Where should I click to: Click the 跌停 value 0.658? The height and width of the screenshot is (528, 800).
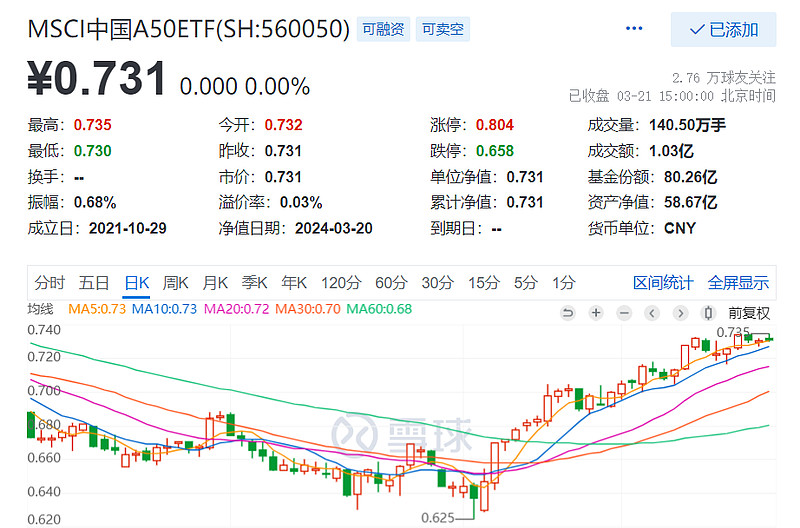[494, 151]
